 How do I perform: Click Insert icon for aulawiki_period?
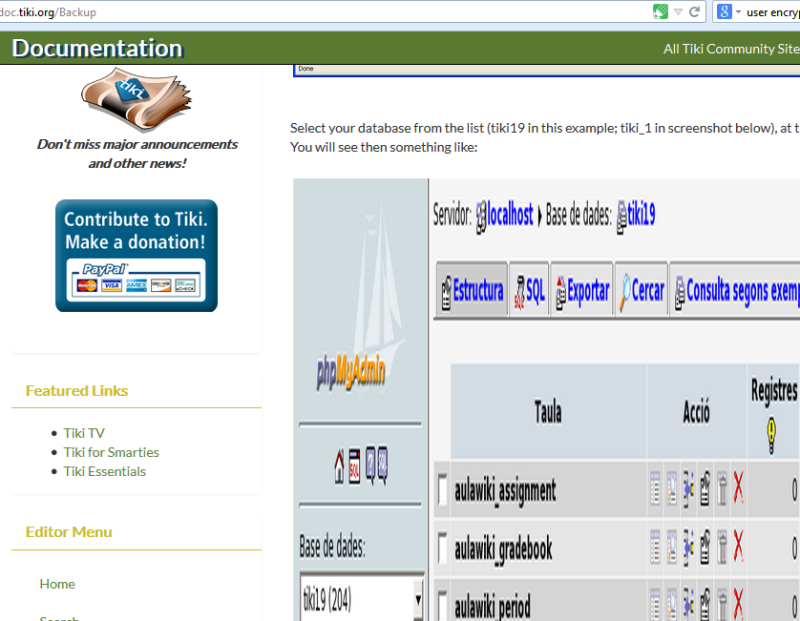pos(688,605)
